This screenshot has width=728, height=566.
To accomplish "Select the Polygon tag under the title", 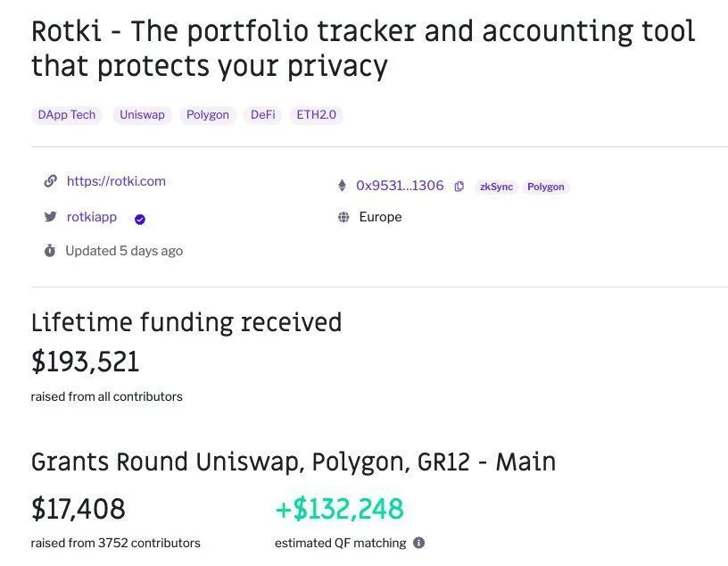I will (208, 115).
